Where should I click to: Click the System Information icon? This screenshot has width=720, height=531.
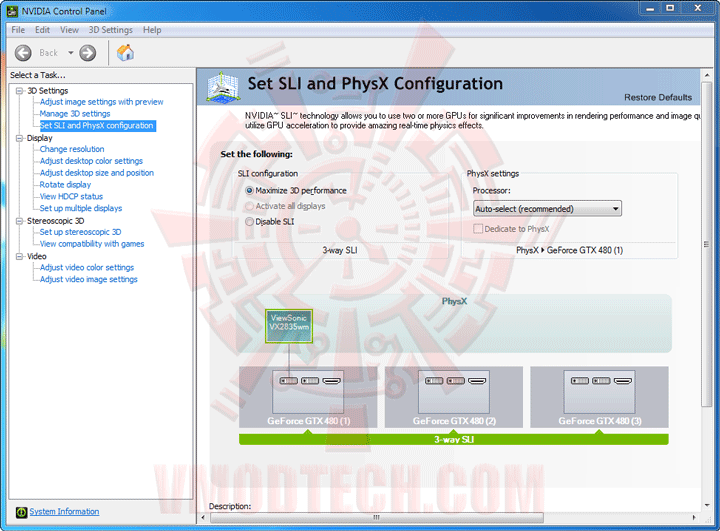click(x=21, y=512)
